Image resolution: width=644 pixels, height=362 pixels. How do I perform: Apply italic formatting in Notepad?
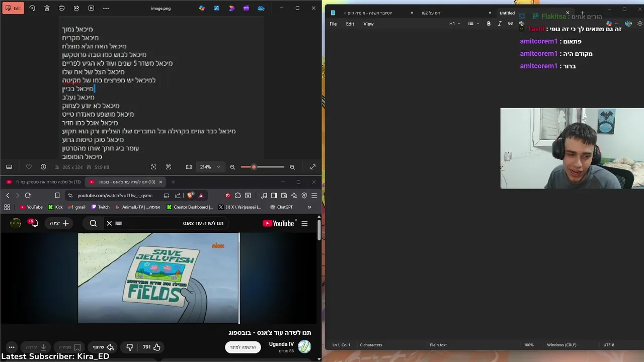(x=500, y=24)
